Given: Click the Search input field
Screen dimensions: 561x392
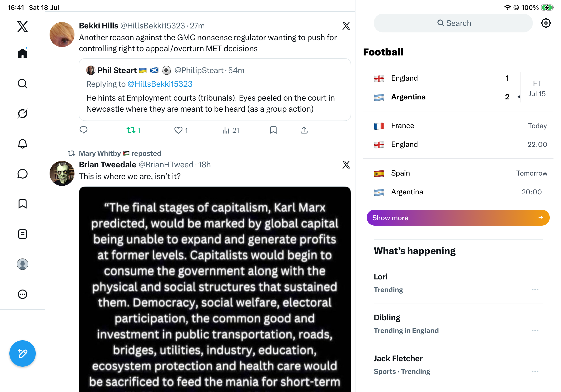Looking at the screenshot, I should click(453, 23).
